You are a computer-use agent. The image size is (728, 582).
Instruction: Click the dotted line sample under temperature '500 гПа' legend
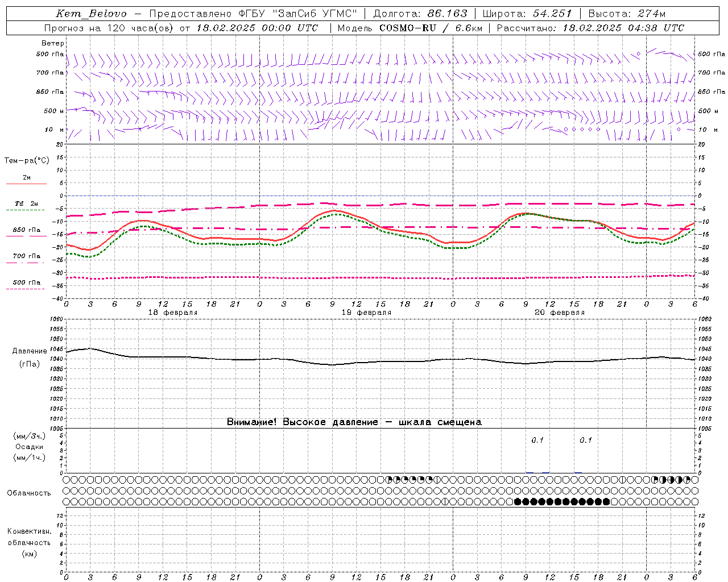[26, 289]
